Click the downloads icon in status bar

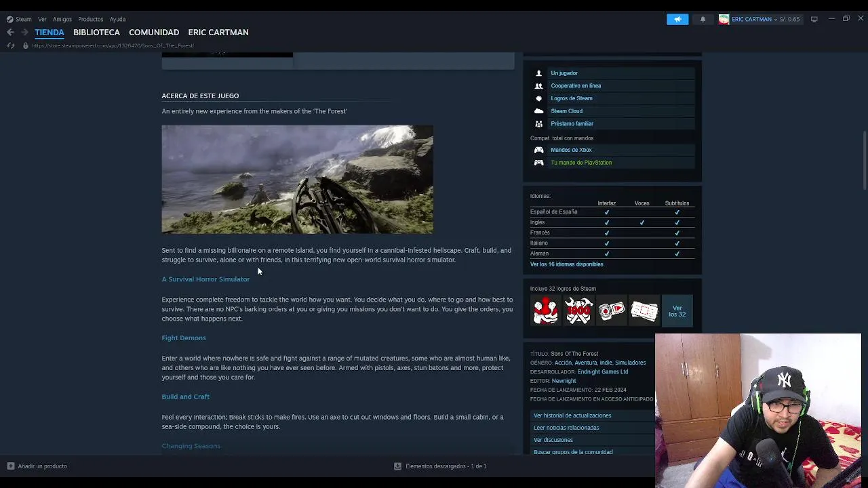397,466
